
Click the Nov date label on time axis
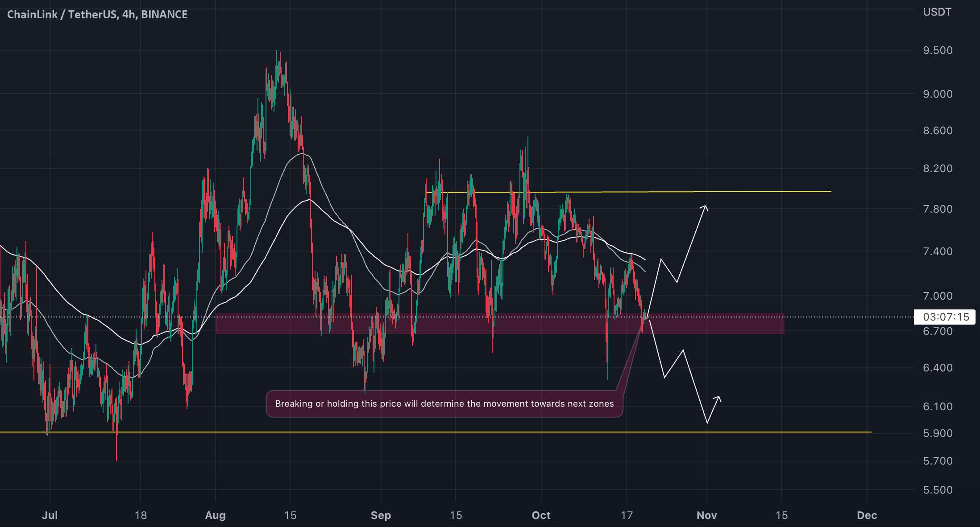click(706, 515)
